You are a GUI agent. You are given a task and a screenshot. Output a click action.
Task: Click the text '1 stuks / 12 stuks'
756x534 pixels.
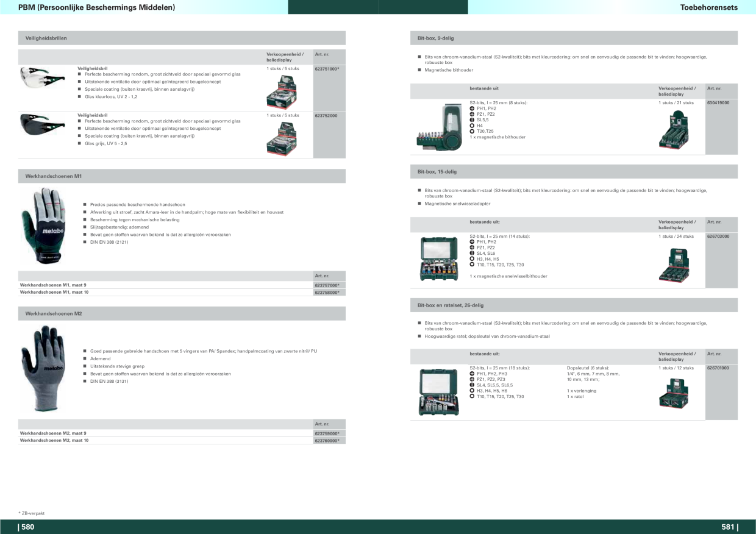pos(676,368)
